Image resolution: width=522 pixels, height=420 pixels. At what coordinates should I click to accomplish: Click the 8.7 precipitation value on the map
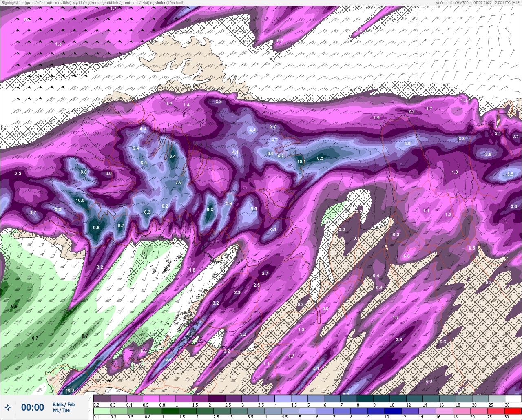tap(121, 225)
